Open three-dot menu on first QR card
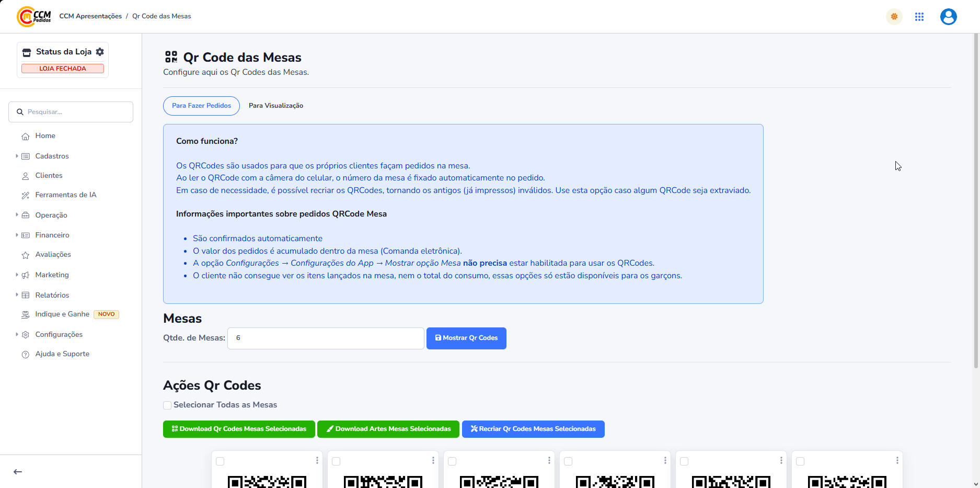This screenshot has width=980, height=488. (x=317, y=460)
